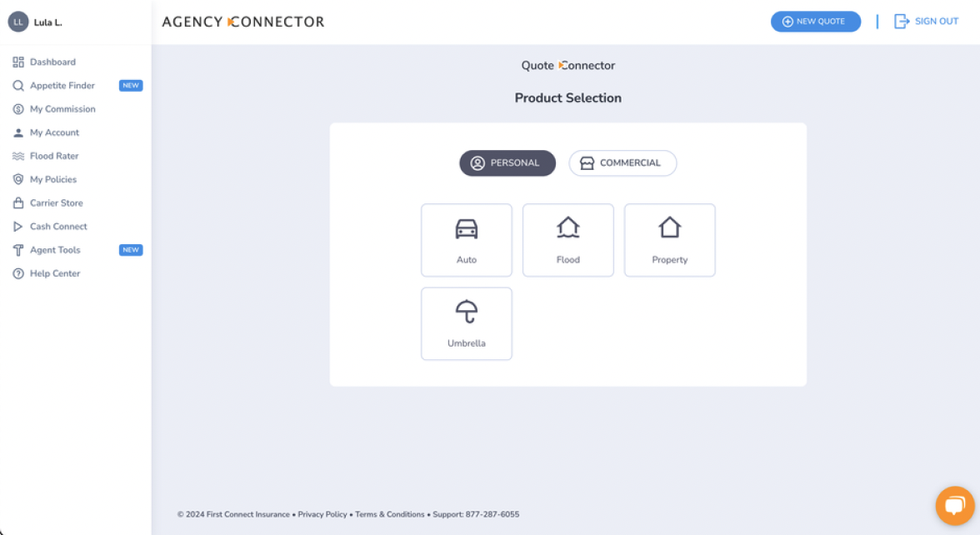Select the Appetite Finder search icon
Image resolution: width=980 pixels, height=535 pixels.
click(x=17, y=85)
